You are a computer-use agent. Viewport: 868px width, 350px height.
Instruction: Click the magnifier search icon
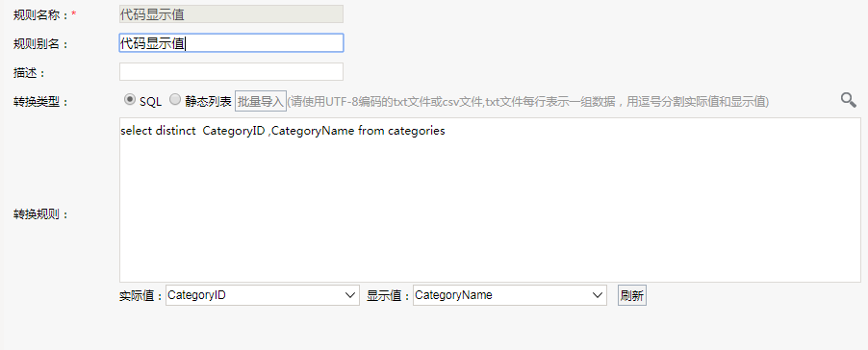point(848,100)
